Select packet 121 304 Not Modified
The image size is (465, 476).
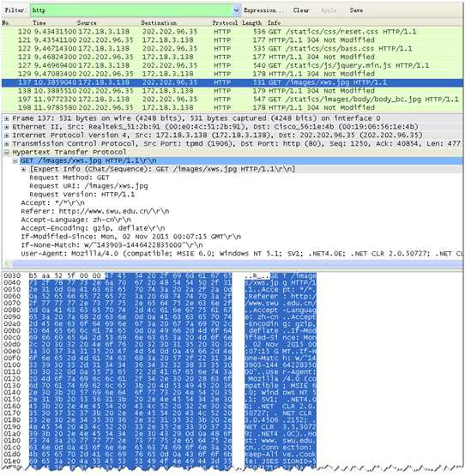click(x=232, y=40)
